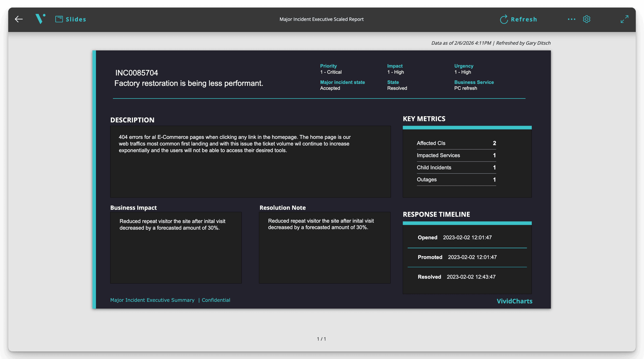Viewport: 644px width, 359px height.
Task: Select the Impacted Services metric row
Action: pyautogui.click(x=456, y=155)
